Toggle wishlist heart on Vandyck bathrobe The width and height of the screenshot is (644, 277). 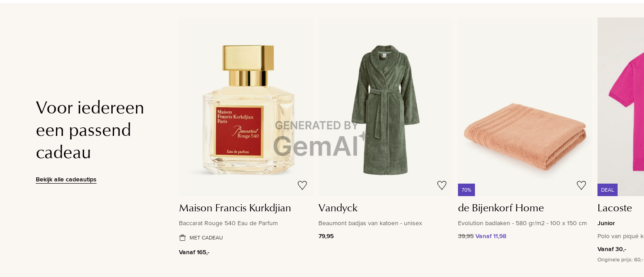pyautogui.click(x=442, y=185)
